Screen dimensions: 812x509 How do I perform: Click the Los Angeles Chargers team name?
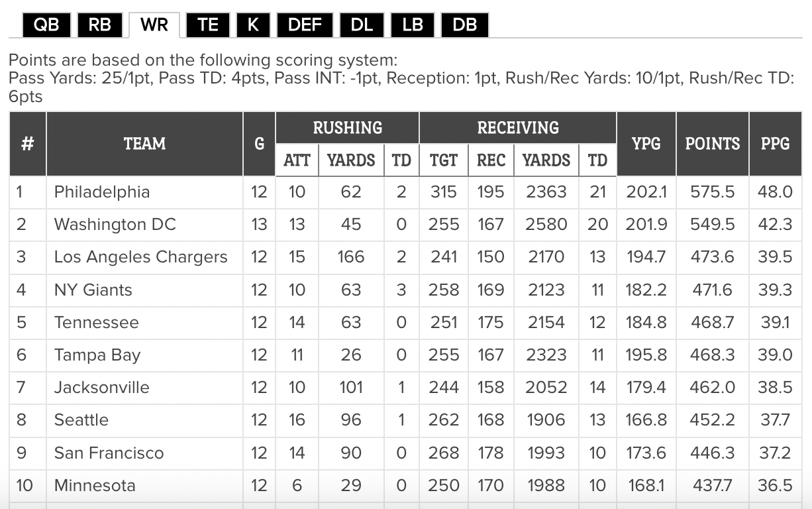(140, 257)
